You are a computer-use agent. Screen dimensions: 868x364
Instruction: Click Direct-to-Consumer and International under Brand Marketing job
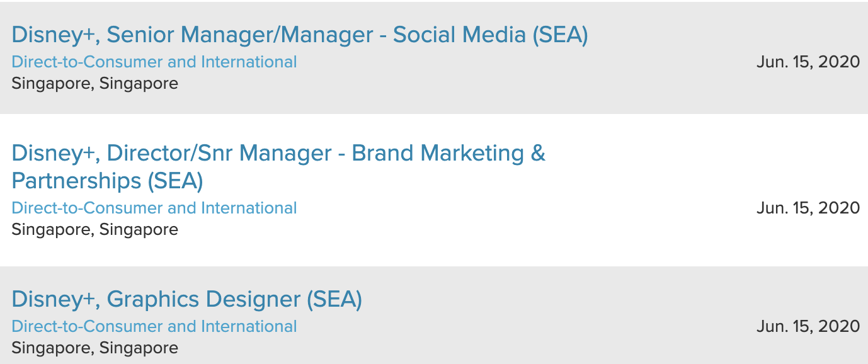(154, 208)
